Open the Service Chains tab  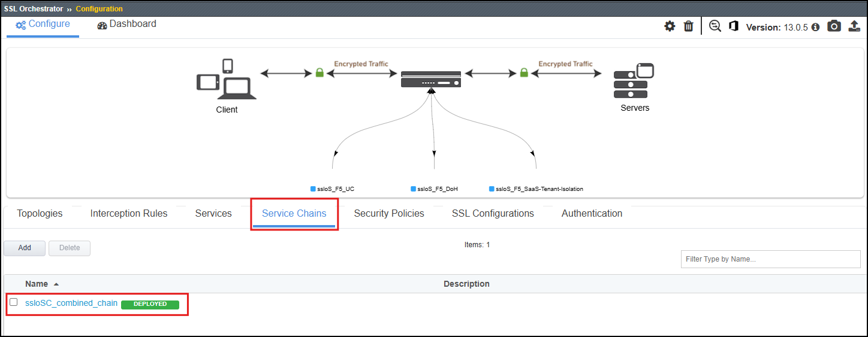tap(294, 214)
